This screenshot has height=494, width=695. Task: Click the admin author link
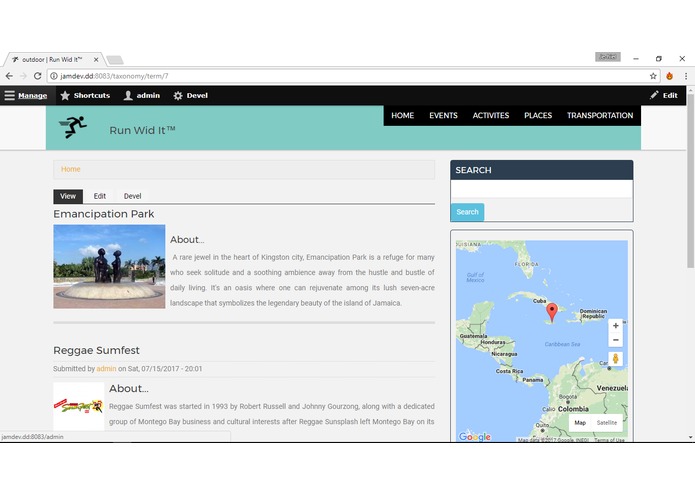[x=106, y=369]
